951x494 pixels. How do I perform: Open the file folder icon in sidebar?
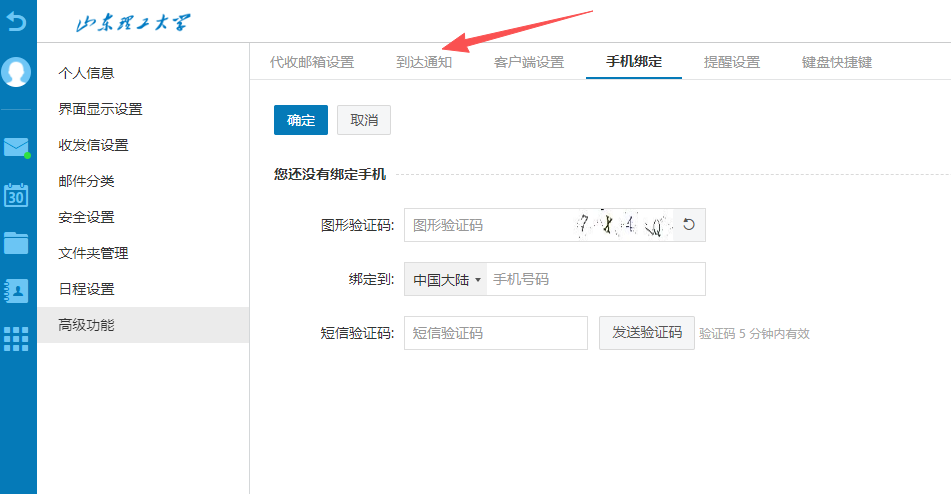tap(17, 242)
